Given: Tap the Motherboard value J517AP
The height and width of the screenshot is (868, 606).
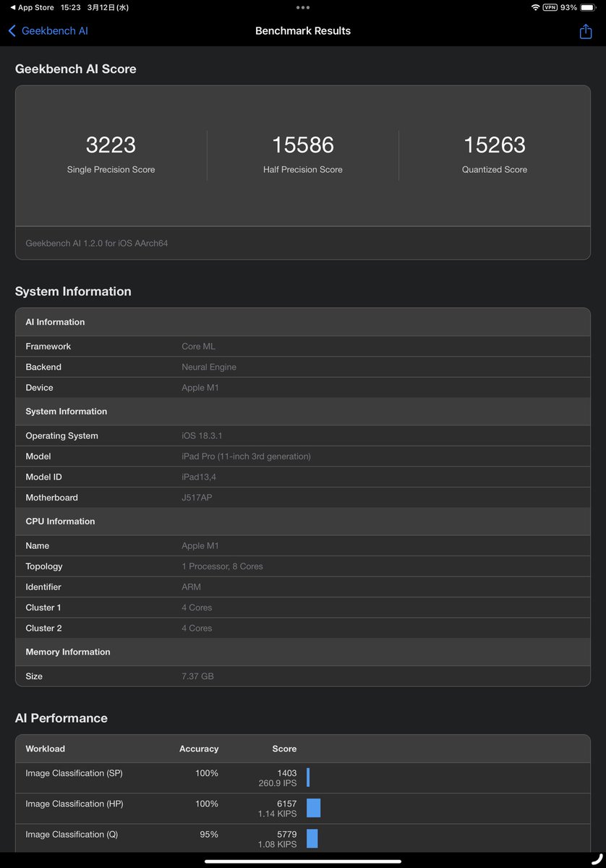Looking at the screenshot, I should (197, 498).
